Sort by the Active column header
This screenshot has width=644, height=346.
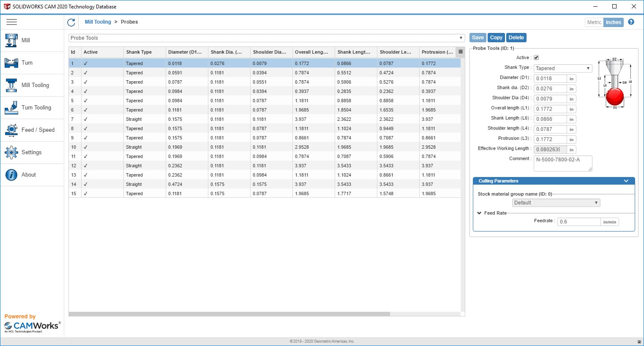(x=102, y=52)
